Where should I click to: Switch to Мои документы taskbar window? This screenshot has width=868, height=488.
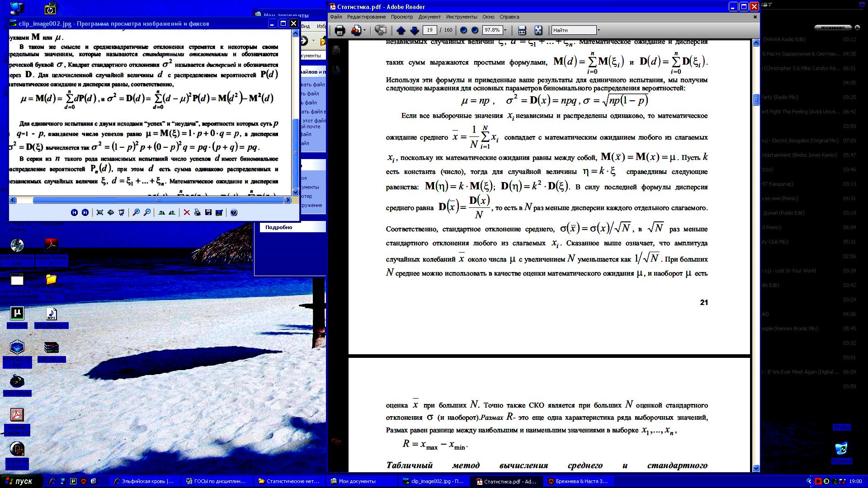[x=361, y=481]
